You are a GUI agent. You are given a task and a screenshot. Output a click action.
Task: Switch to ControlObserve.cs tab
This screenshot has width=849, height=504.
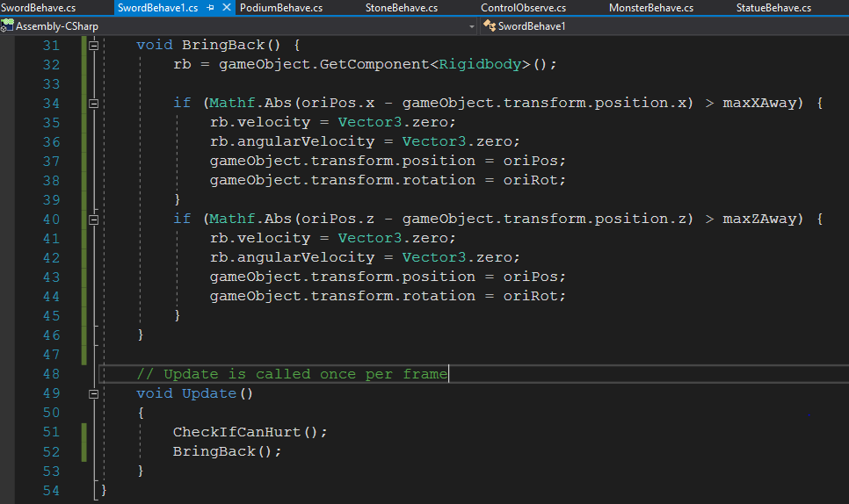tap(523, 8)
